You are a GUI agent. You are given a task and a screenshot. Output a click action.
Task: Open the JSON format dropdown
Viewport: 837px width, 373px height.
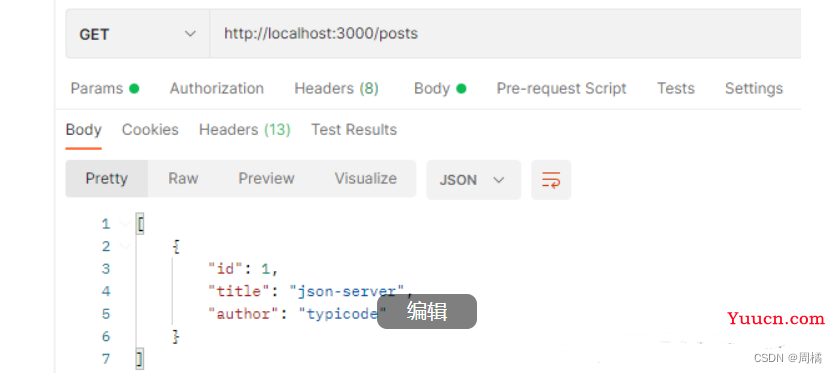point(473,180)
